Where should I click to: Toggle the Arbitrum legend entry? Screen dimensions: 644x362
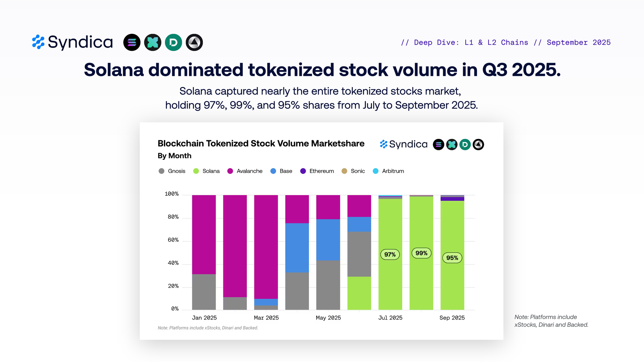coord(389,171)
